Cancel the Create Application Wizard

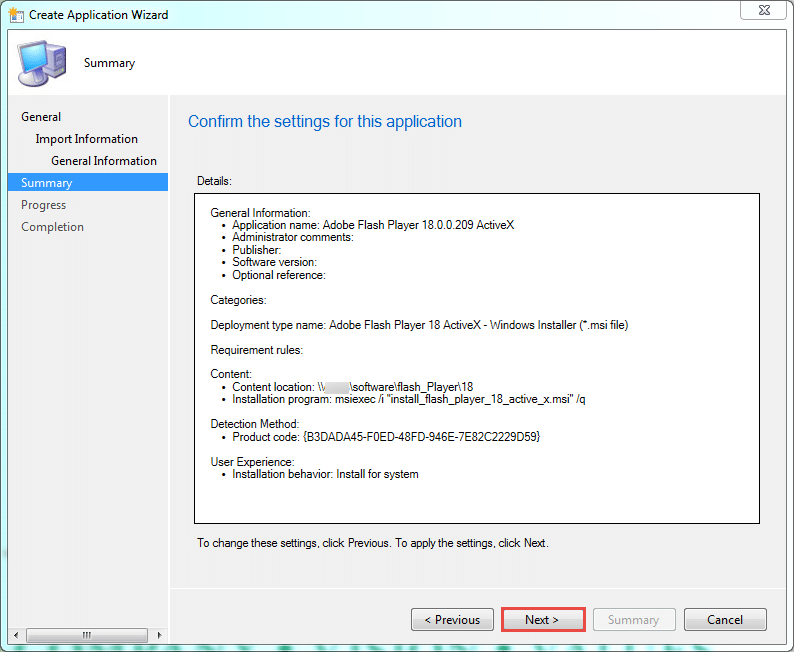click(725, 620)
